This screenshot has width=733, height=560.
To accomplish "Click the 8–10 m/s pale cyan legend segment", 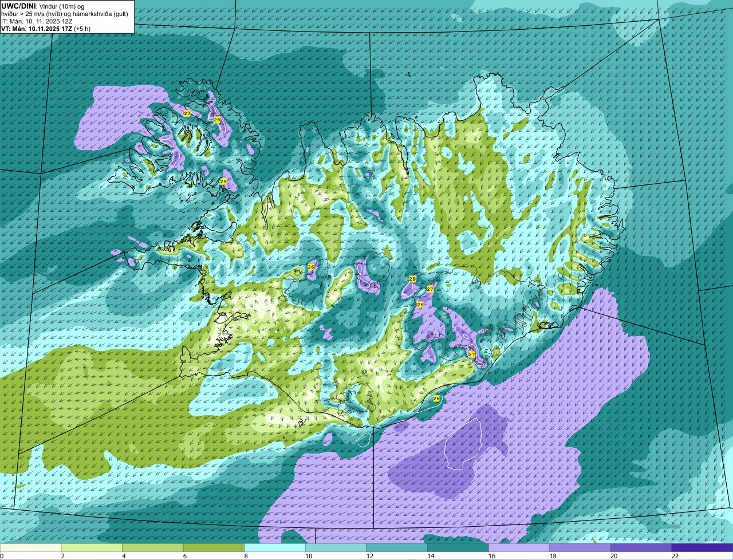I will click(x=275, y=547).
